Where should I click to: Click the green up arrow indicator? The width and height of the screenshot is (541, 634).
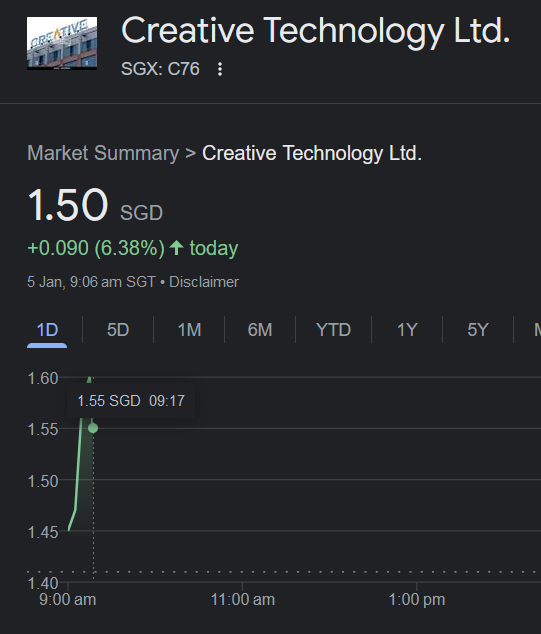pyautogui.click(x=176, y=247)
